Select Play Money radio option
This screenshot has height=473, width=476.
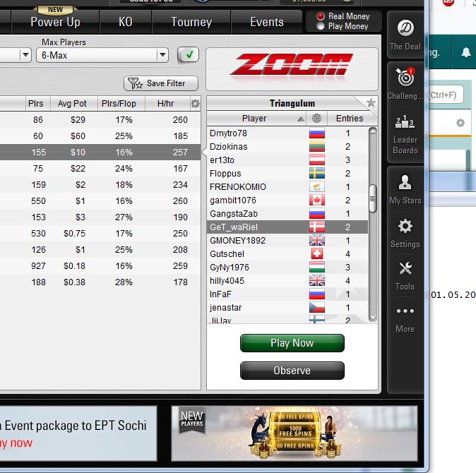click(x=320, y=26)
